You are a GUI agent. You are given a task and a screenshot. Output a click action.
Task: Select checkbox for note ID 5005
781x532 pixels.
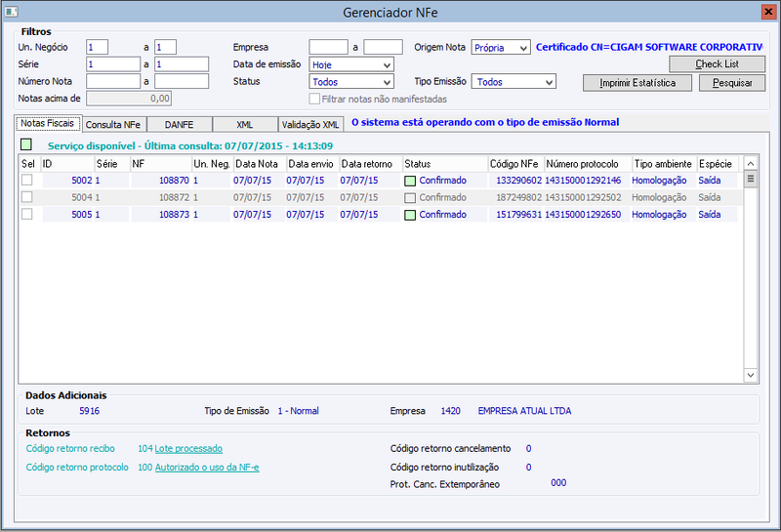[x=27, y=214]
